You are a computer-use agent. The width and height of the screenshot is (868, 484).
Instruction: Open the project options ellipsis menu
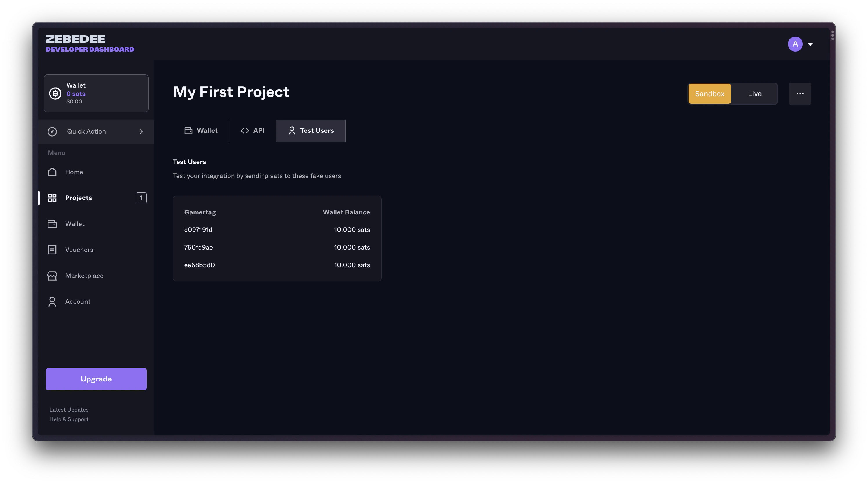(x=800, y=94)
